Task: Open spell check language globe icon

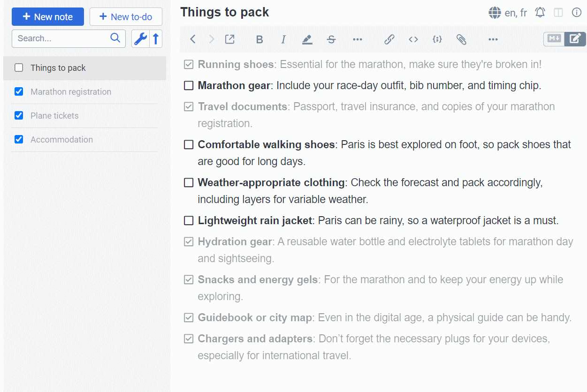Action: tap(495, 13)
